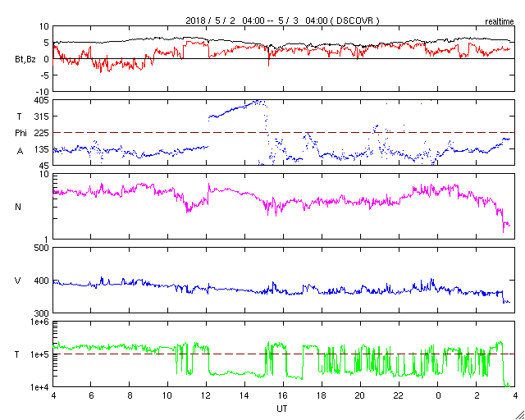Click the date range title with DSCOVR
Image resolution: width=525 pixels, height=420 pixels.
(282, 21)
